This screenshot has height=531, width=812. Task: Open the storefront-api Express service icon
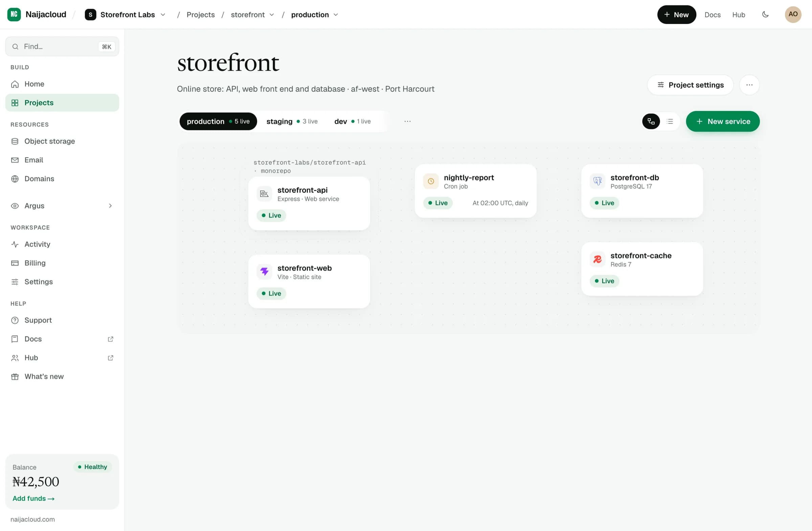(264, 194)
